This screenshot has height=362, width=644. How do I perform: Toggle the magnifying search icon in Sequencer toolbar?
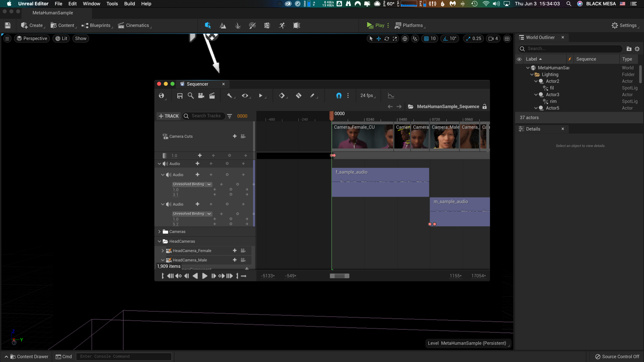(191, 95)
